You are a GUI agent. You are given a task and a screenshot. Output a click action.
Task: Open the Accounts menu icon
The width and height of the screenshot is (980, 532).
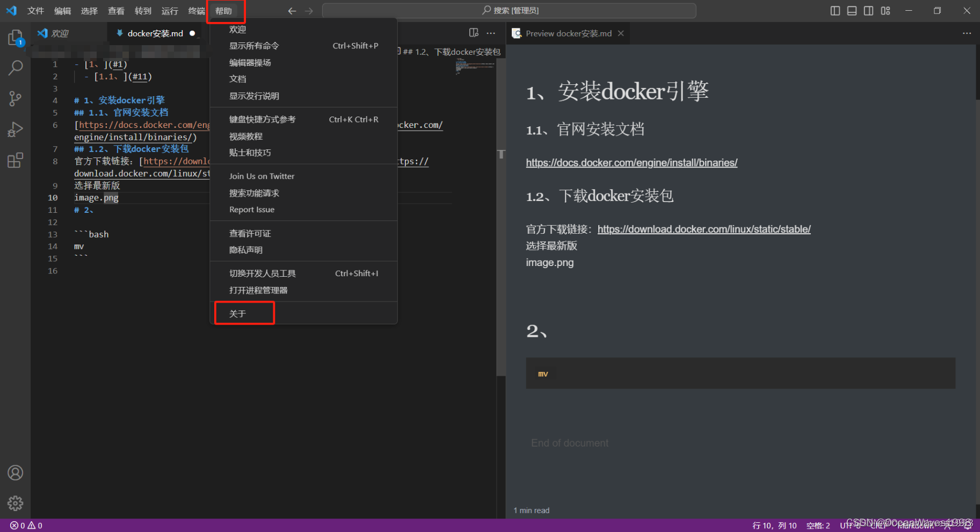click(x=15, y=473)
